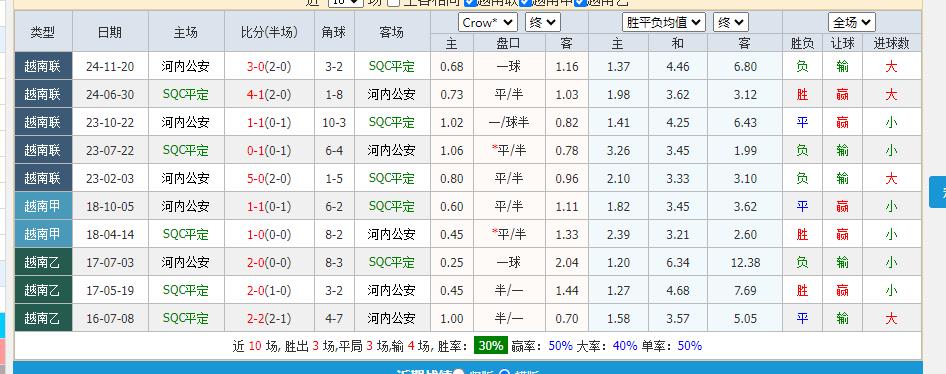Click the 0-1 score in the 23-07-22 row
The image size is (946, 374).
point(256,150)
